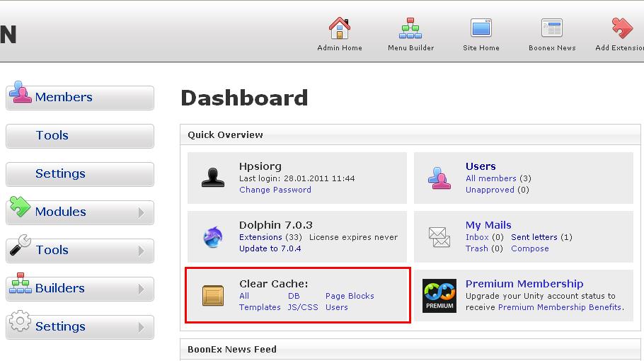644x361 pixels.
Task: Open the Modules sidebar menu
Action: pos(80,212)
